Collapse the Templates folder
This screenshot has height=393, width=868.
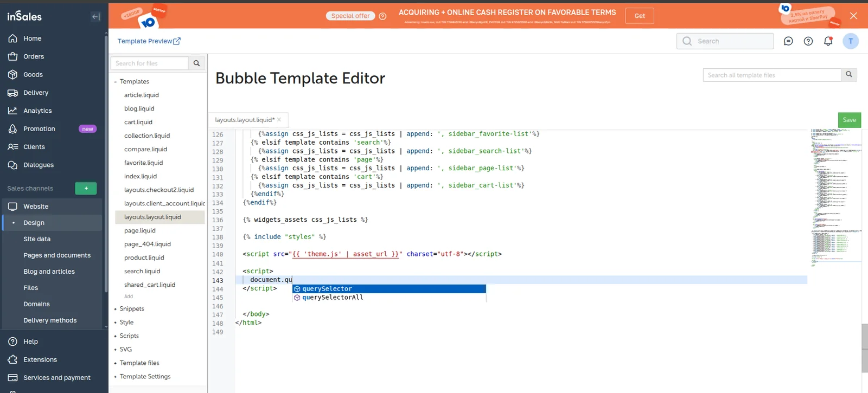click(x=116, y=82)
